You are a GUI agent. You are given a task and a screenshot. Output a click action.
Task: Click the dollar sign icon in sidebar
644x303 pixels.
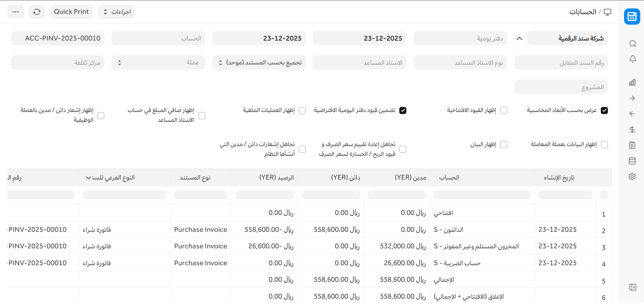[x=632, y=130]
